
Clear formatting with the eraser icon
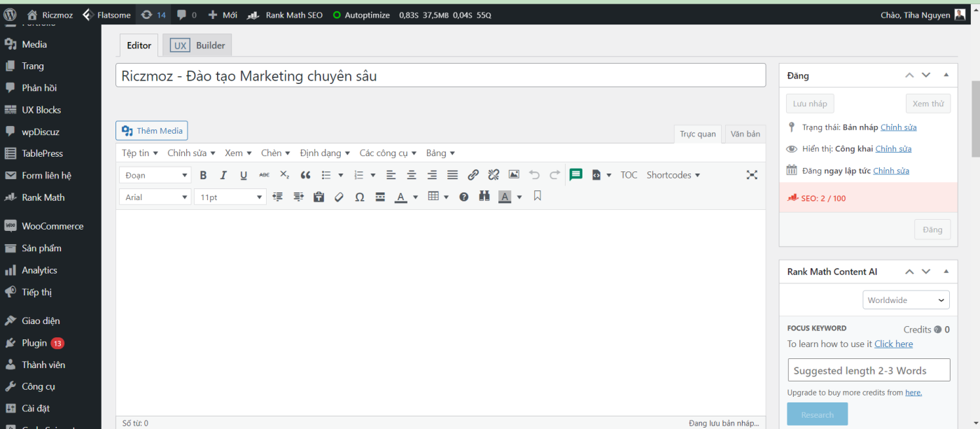coord(339,197)
